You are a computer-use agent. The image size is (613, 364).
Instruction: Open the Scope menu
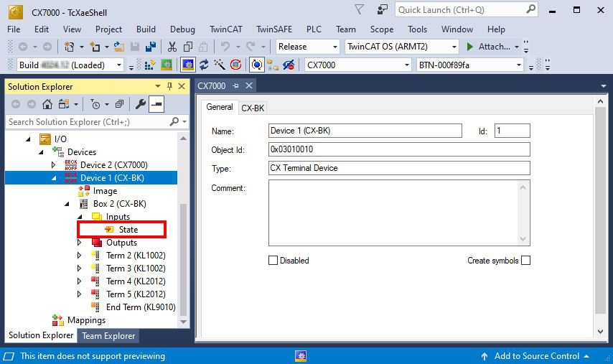382,29
